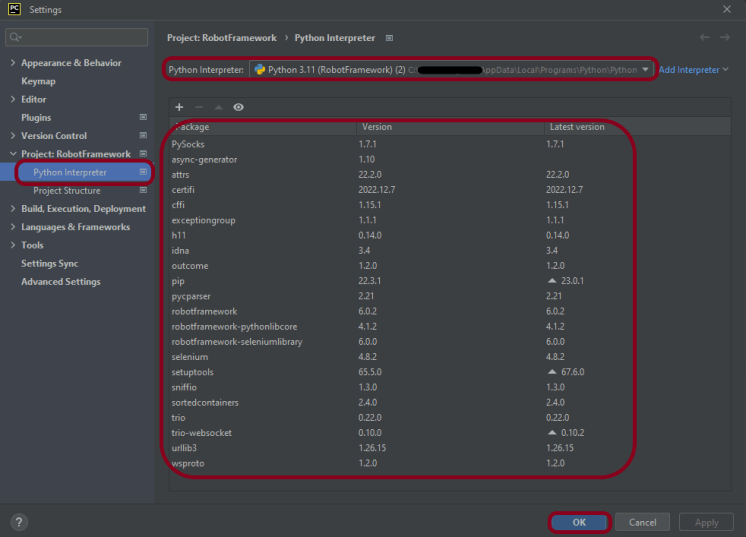746x537 pixels.
Task: Click the back navigation arrow
Action: tap(705, 38)
